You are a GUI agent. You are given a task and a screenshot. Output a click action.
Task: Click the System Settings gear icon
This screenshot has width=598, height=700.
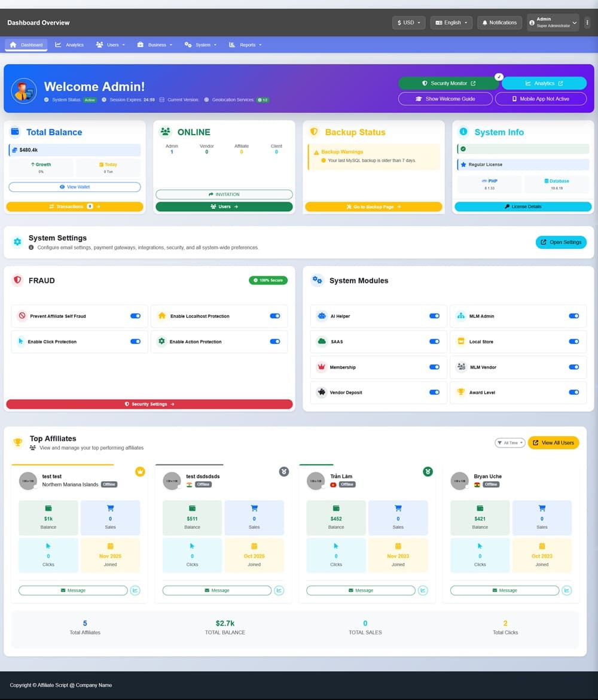click(17, 242)
